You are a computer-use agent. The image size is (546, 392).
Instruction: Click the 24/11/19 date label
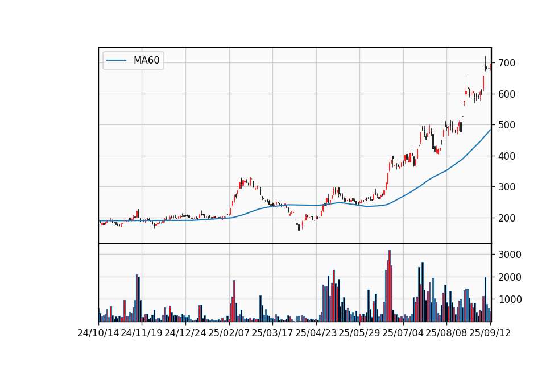[x=142, y=333]
